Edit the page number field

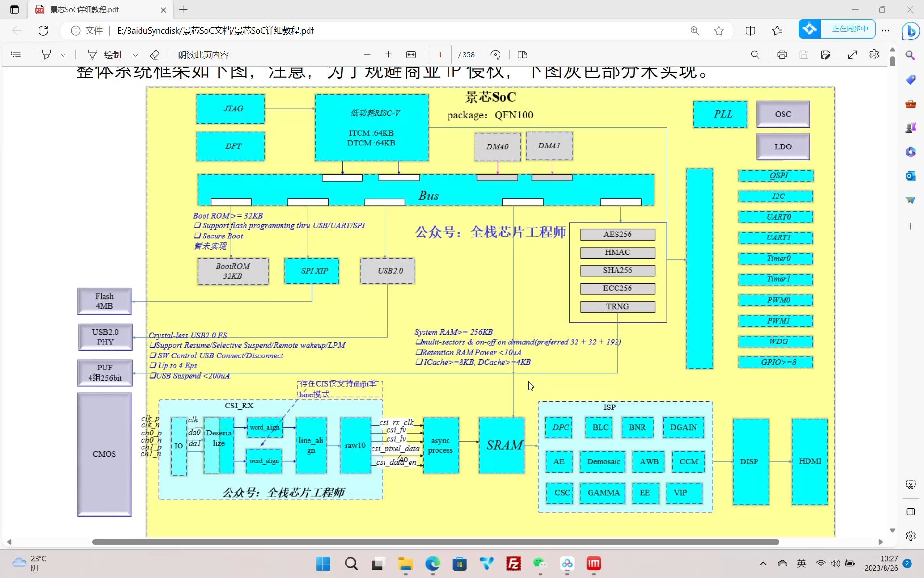click(x=440, y=54)
